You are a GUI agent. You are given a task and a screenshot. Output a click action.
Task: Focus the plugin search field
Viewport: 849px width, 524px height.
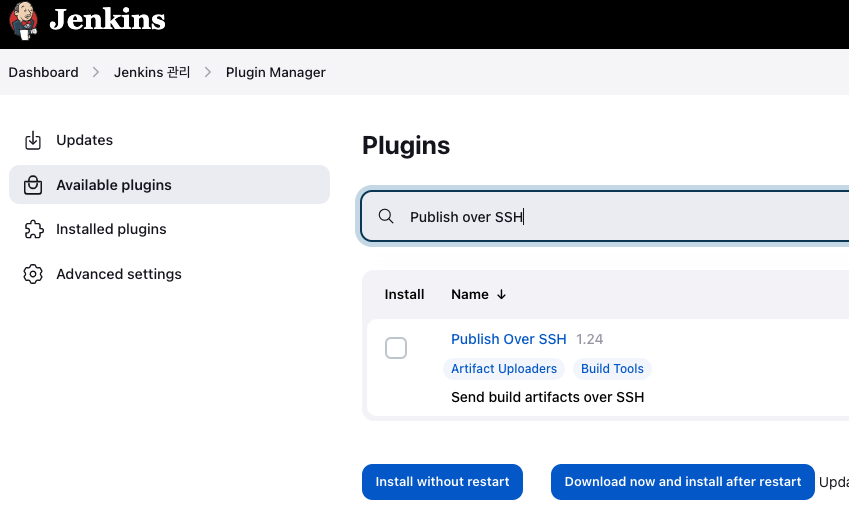[x=605, y=217]
